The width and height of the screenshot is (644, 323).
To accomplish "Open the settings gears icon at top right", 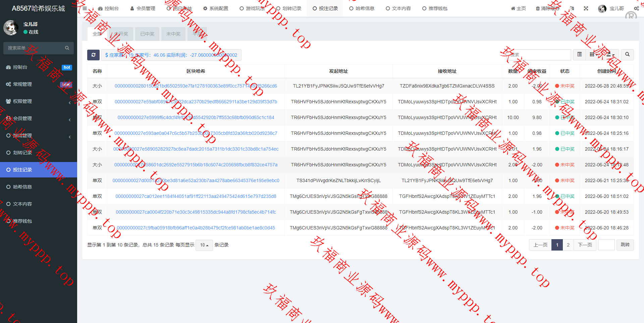I will [x=636, y=8].
